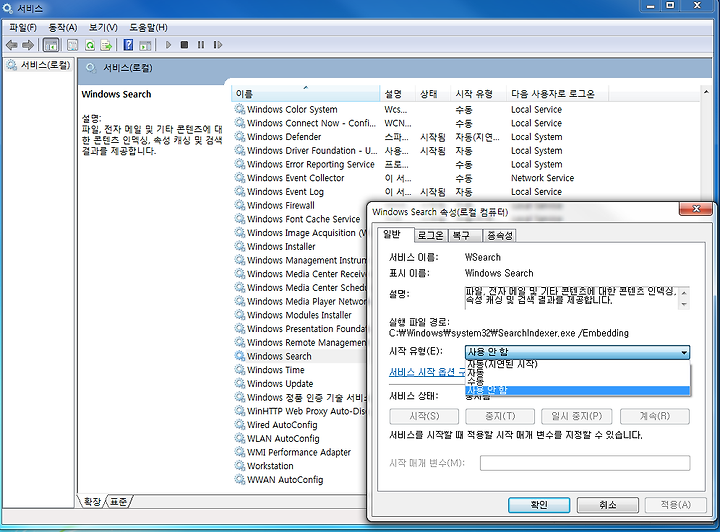This screenshot has height=532, width=720.
Task: Click the gear icon of Windows Installer
Action: click(240, 246)
